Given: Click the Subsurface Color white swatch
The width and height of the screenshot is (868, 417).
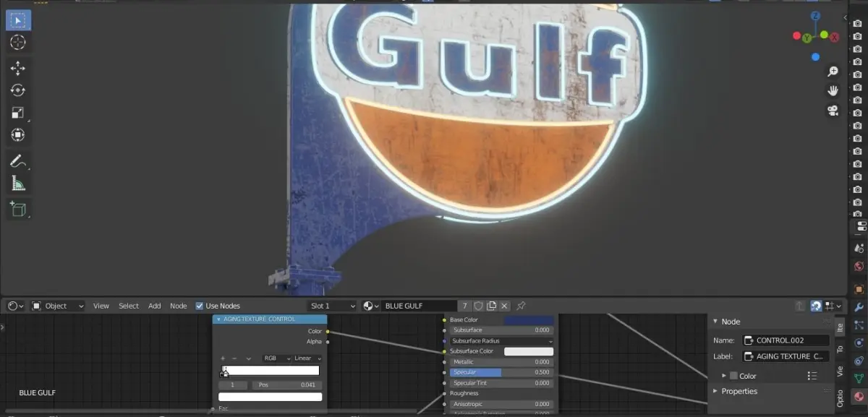Looking at the screenshot, I should [x=529, y=351].
